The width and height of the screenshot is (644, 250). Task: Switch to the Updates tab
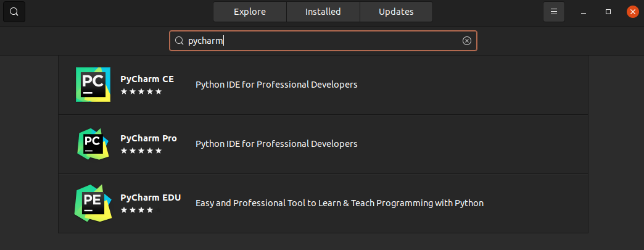click(x=396, y=12)
